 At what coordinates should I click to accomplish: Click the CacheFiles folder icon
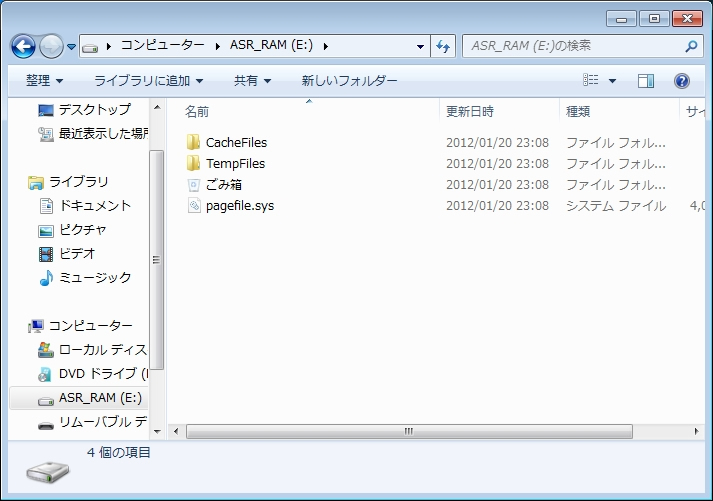click(193, 142)
